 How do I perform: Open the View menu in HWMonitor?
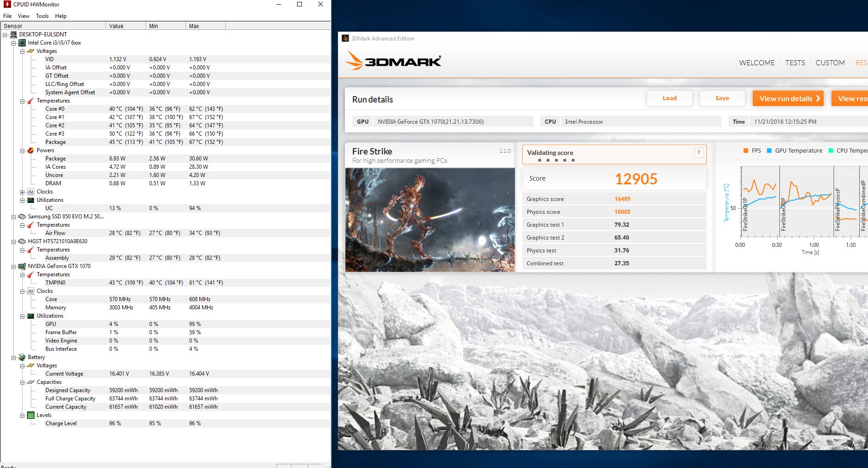pyautogui.click(x=23, y=16)
